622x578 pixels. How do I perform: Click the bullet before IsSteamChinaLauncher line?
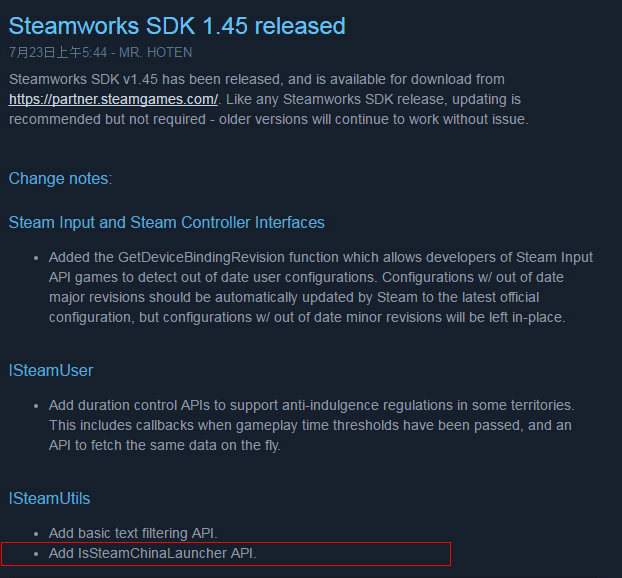tap(36, 554)
